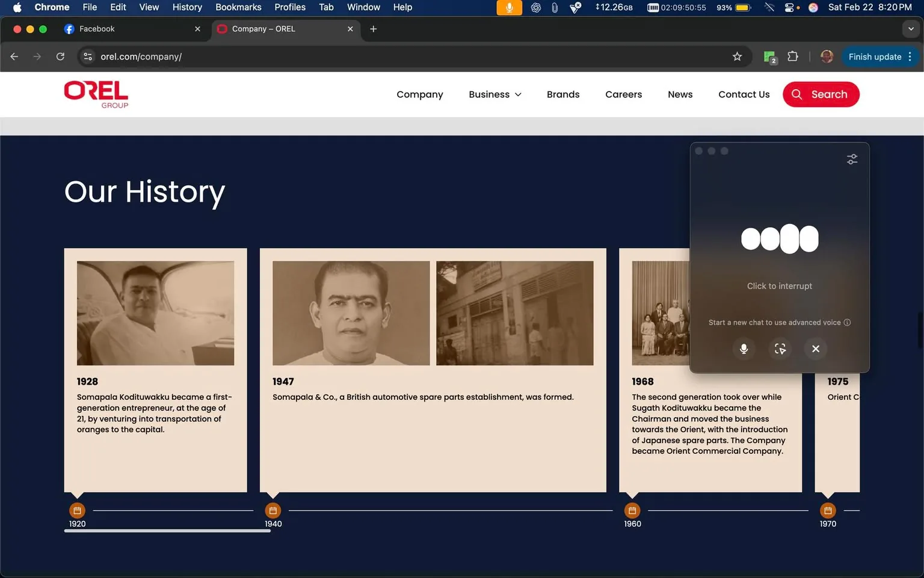Click the screen share icon in voice overlay
Screen dimensions: 924x578
(x=780, y=349)
